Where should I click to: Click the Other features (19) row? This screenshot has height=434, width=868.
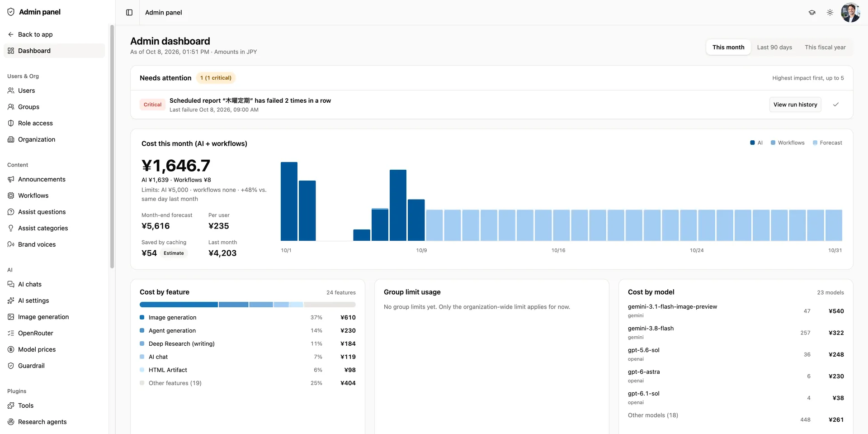pos(248,383)
